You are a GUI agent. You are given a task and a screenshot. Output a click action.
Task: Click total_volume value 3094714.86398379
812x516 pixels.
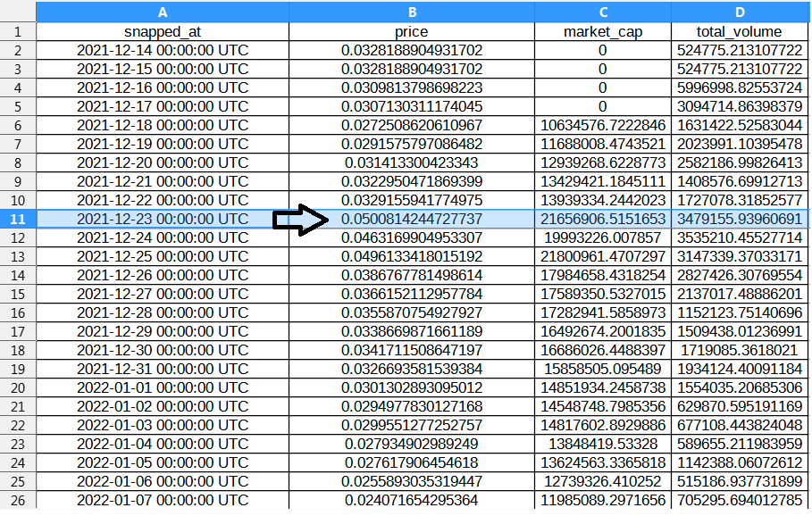[x=740, y=106]
